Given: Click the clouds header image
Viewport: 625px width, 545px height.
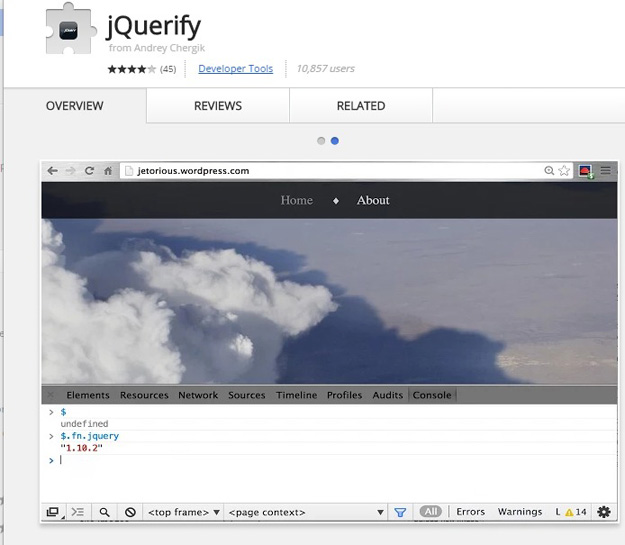Looking at the screenshot, I should (x=329, y=301).
